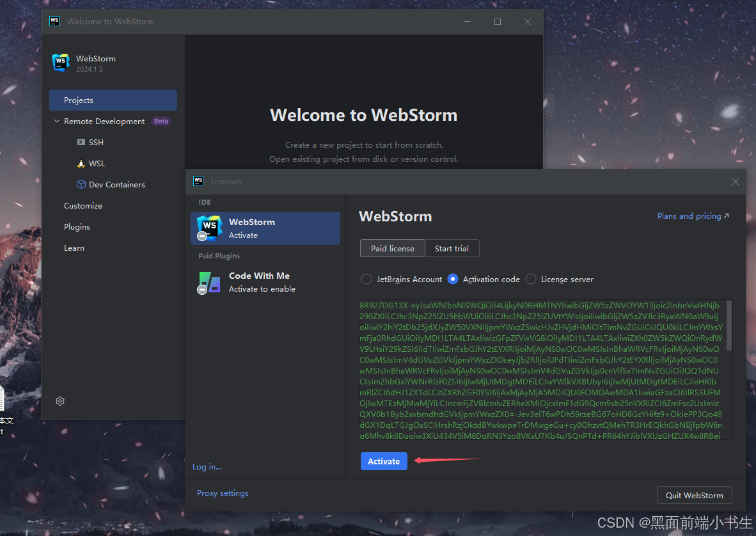Click the WS icon in Licenses title bar

[198, 181]
